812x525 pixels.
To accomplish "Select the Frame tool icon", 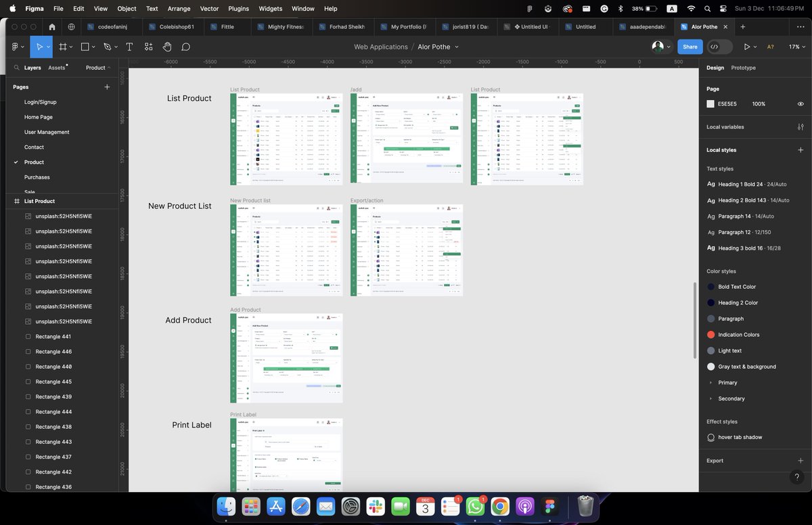I will tap(63, 47).
